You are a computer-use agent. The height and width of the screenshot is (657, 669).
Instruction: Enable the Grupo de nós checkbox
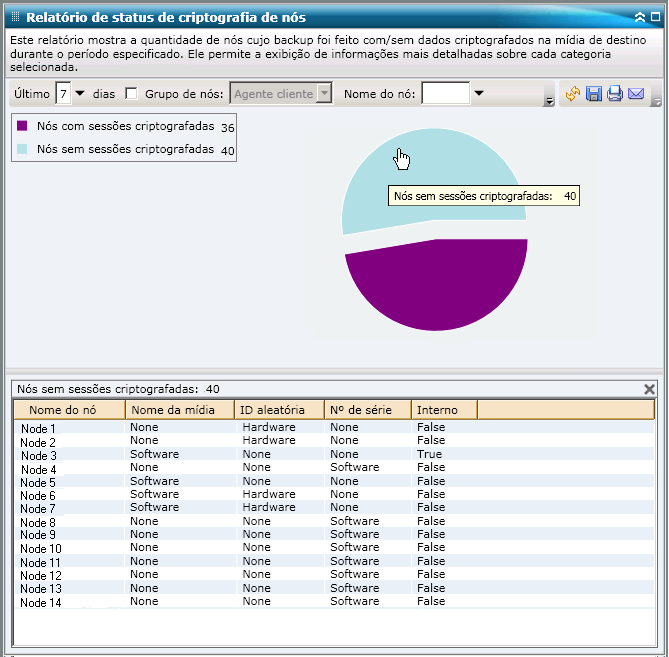tap(131, 94)
